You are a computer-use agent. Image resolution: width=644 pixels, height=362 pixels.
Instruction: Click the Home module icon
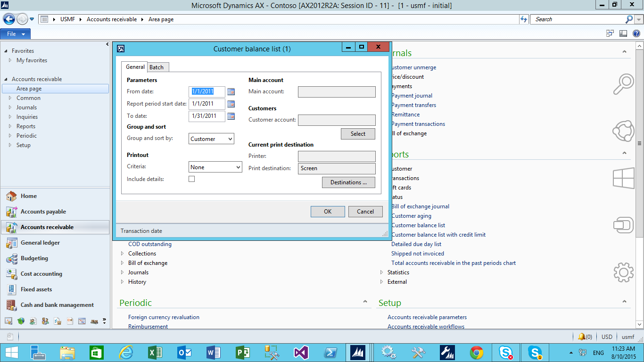(11, 196)
